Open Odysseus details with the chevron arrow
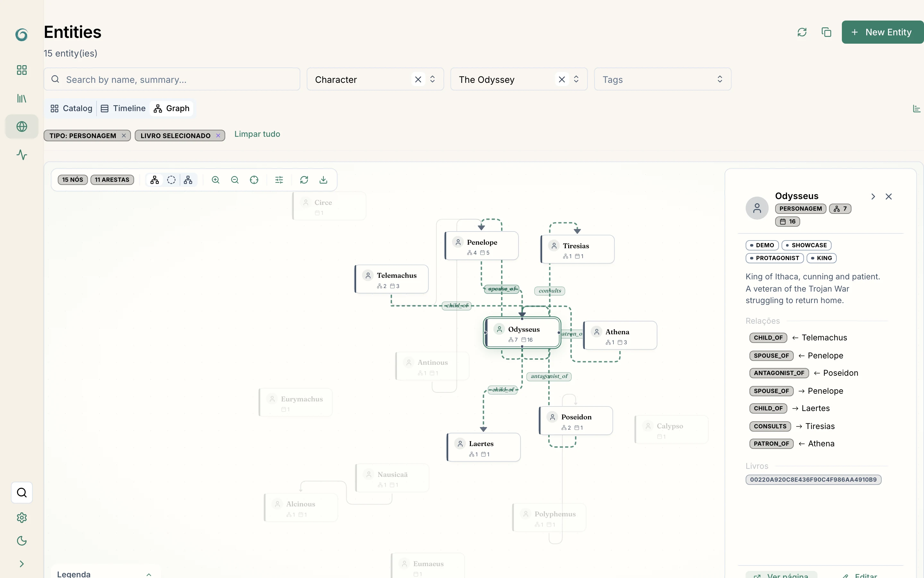924x578 pixels. pos(873,197)
